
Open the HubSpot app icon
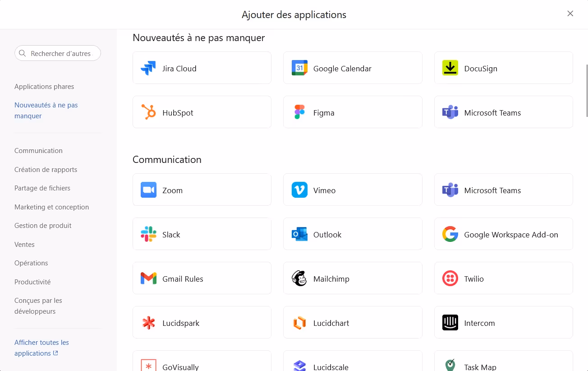coord(148,112)
